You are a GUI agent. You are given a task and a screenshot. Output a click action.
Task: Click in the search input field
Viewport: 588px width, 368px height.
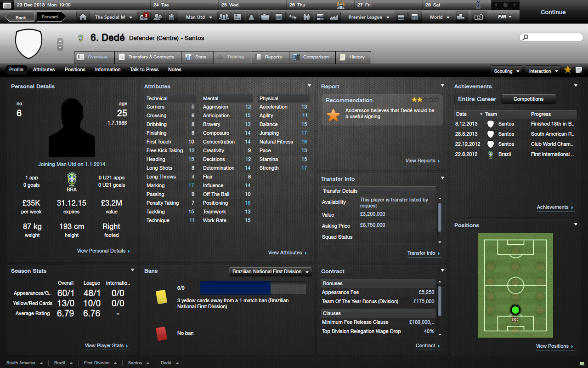[x=551, y=37]
